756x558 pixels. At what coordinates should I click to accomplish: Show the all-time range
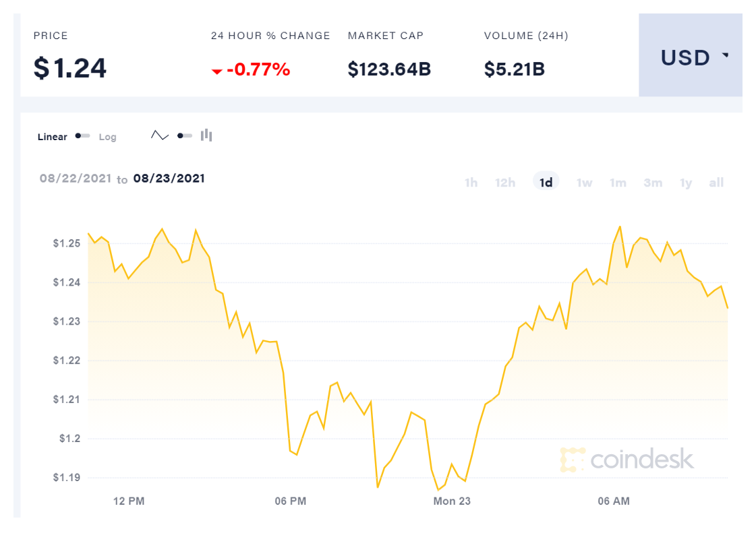[x=716, y=182]
